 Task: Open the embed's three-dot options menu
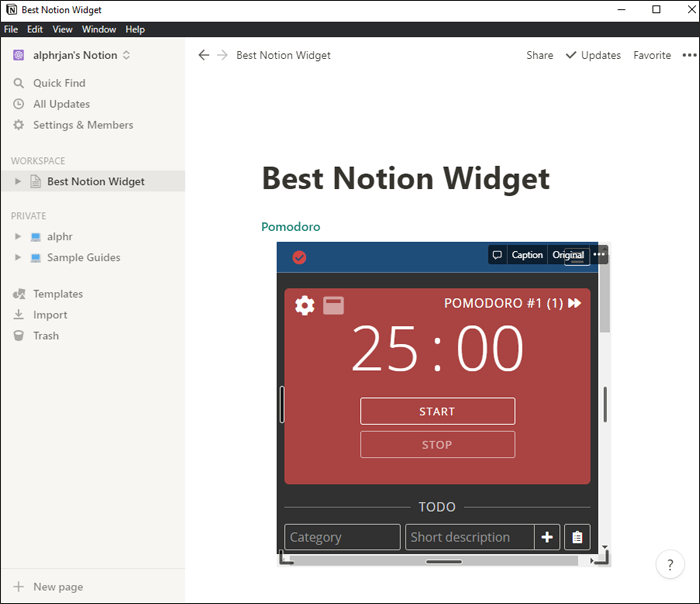(599, 254)
